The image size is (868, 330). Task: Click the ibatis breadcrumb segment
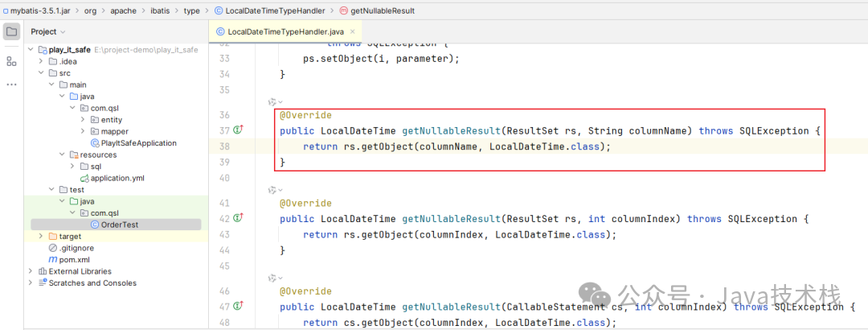160,10
